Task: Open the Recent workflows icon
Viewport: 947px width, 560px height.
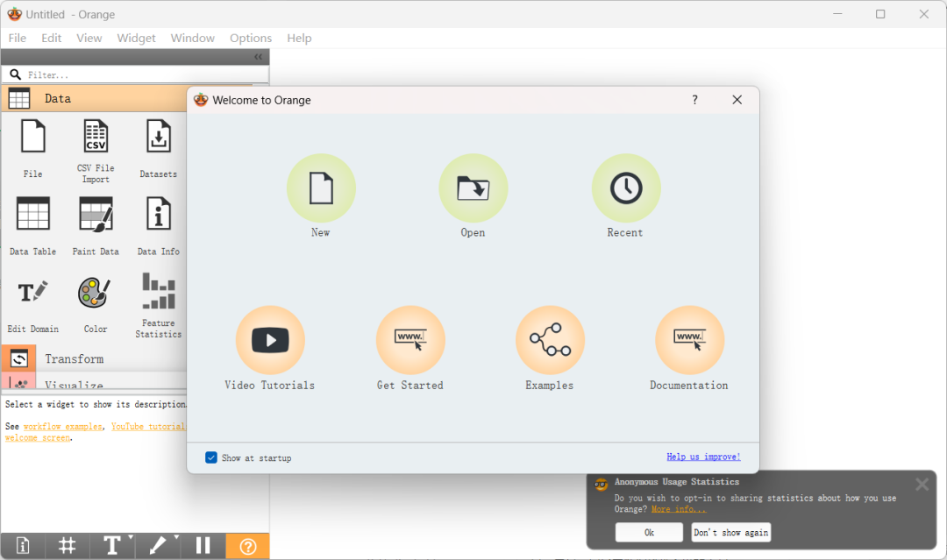Action: tap(626, 188)
